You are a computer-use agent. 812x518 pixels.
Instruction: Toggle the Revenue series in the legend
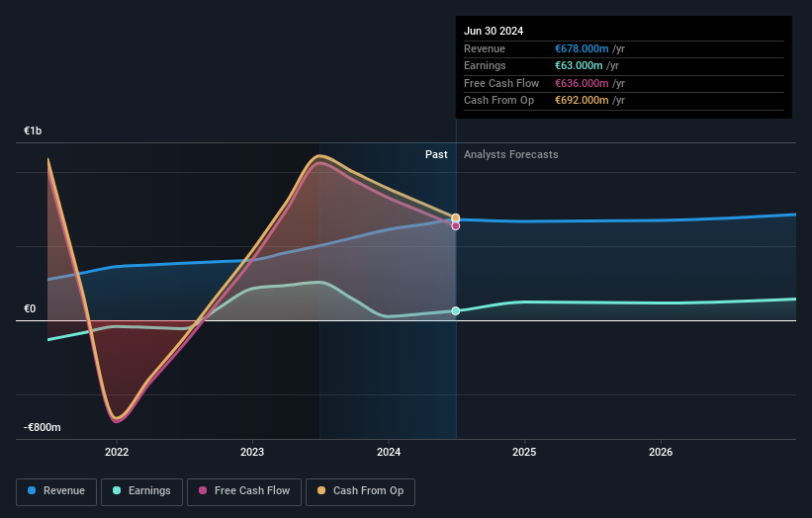(56, 491)
